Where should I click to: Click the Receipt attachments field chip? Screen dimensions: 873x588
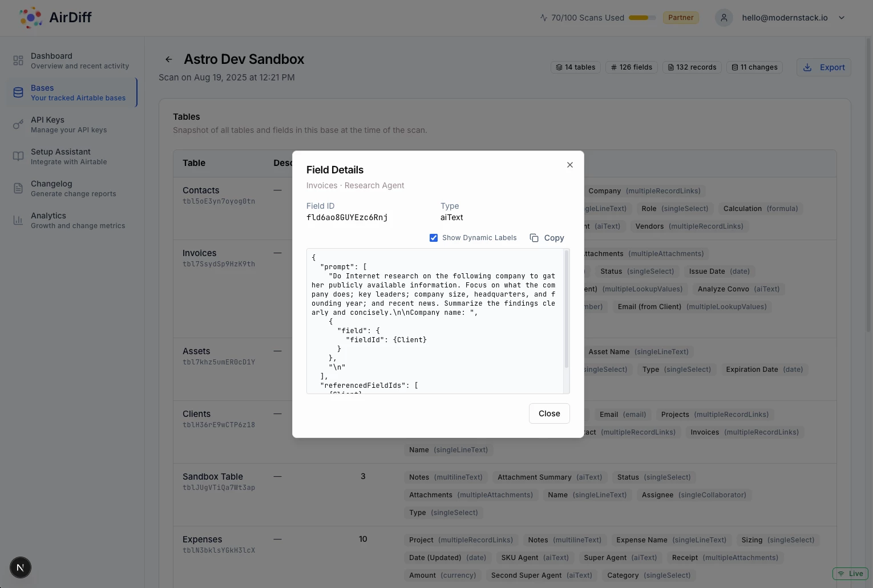coord(725,558)
